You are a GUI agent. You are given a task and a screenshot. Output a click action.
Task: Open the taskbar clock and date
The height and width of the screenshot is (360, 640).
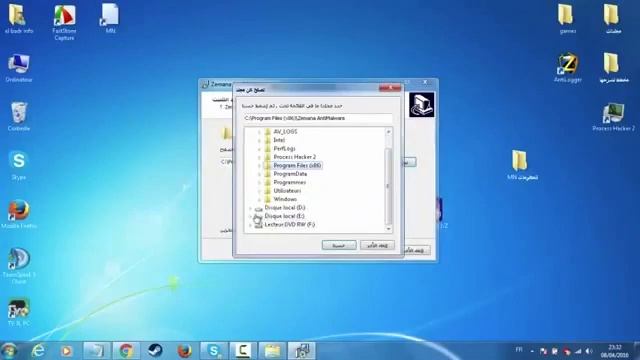(614, 351)
